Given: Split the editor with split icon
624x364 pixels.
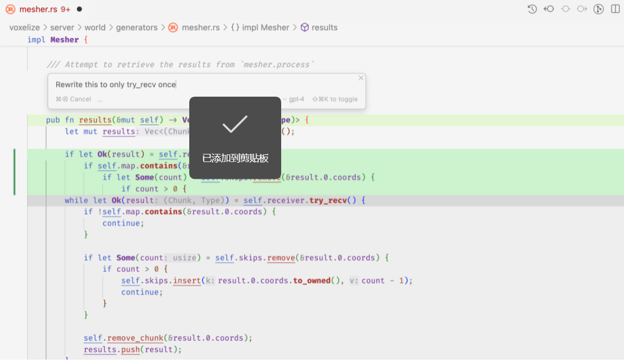Looking at the screenshot, I should [x=615, y=9].
